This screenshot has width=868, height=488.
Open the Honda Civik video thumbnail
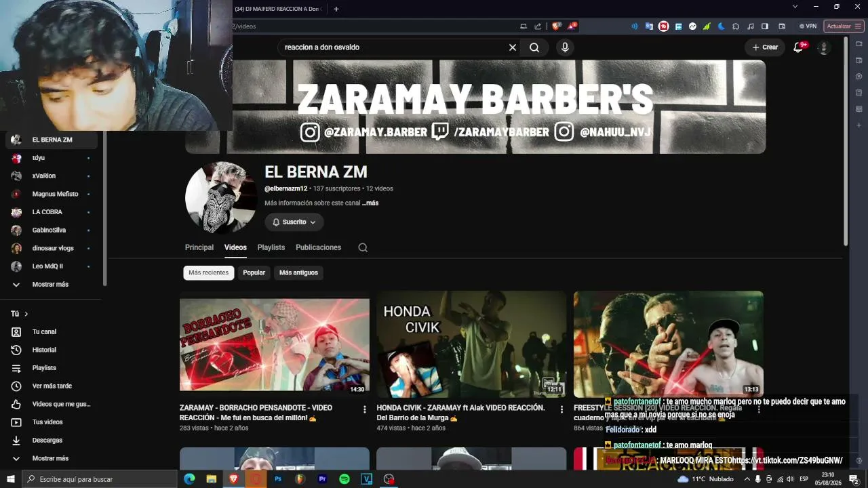pyautogui.click(x=471, y=344)
